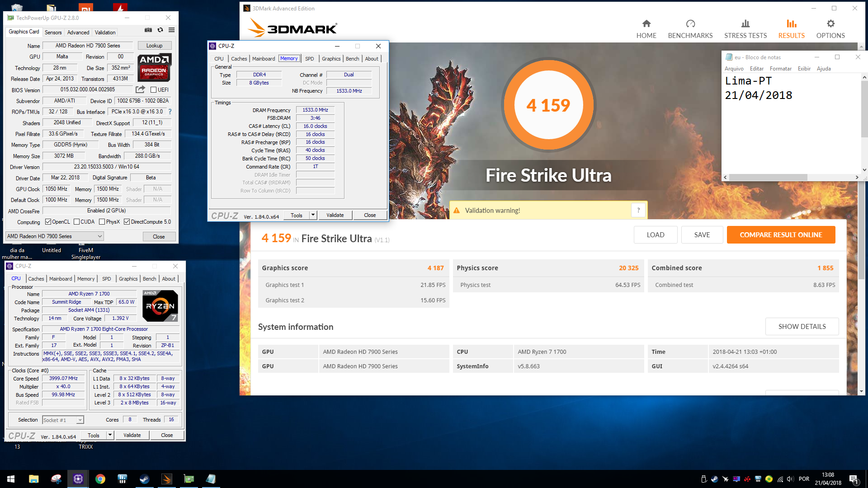Click the GPU-Z taskbar icon

189,479
